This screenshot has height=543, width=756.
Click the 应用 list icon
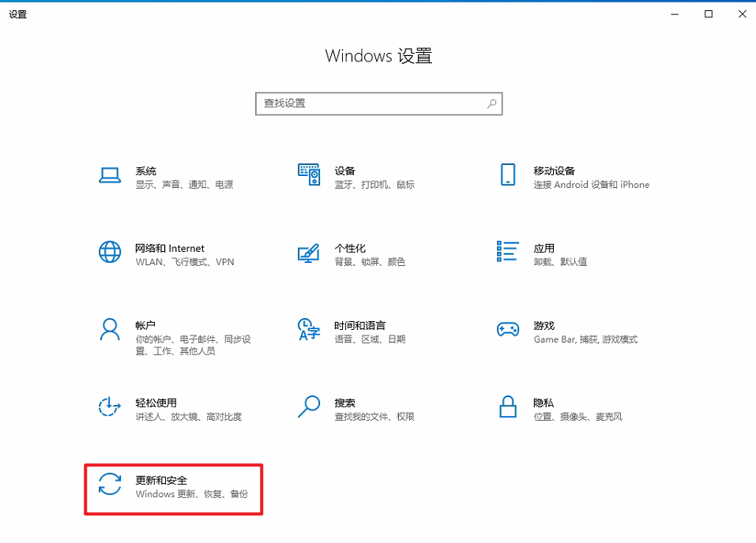[507, 253]
